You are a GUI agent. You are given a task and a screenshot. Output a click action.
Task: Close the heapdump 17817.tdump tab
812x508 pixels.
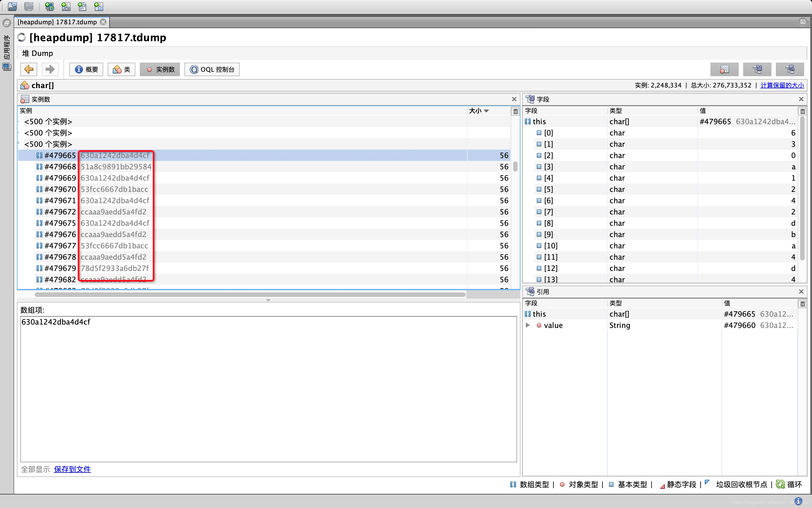click(x=103, y=22)
